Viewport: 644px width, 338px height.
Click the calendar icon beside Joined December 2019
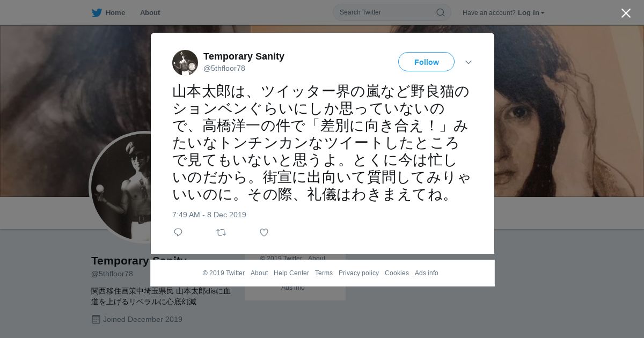(x=96, y=319)
